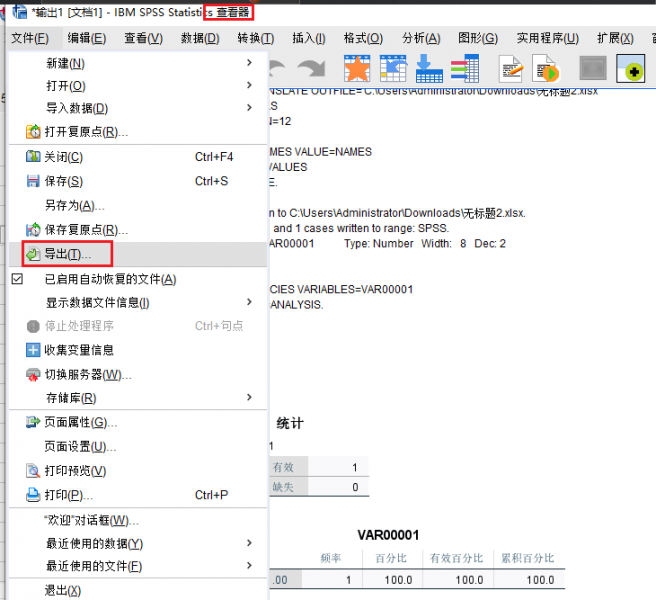Viewport: 656px width, 600px height.
Task: Click the document with play arrow icon
Action: click(545, 69)
